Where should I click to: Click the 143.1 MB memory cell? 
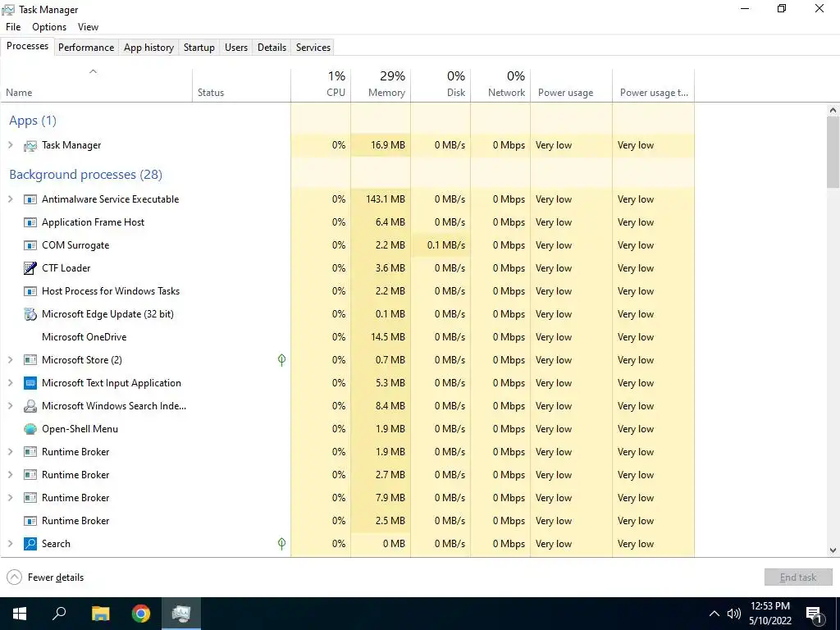point(381,199)
